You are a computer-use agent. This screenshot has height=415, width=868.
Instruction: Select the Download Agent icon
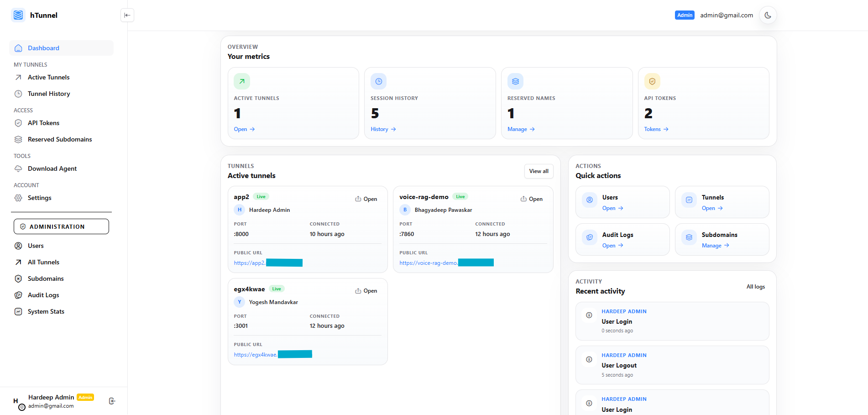[18, 168]
